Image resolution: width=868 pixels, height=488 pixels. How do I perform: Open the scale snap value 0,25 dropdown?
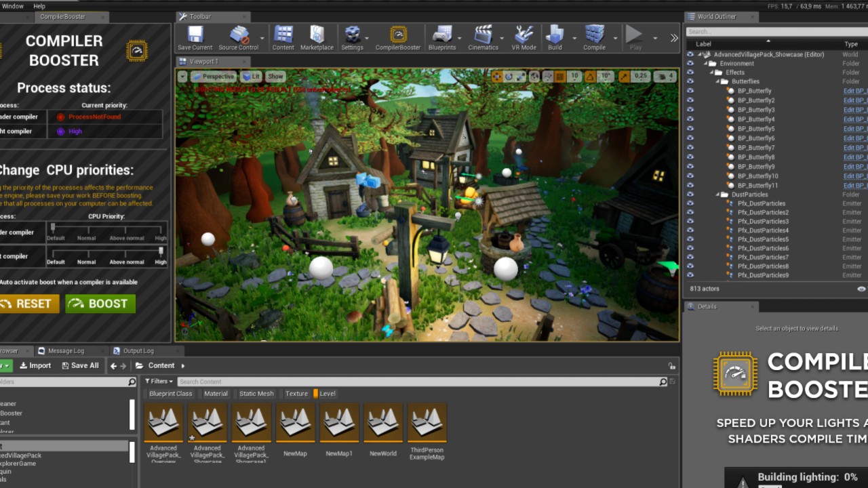[640, 77]
